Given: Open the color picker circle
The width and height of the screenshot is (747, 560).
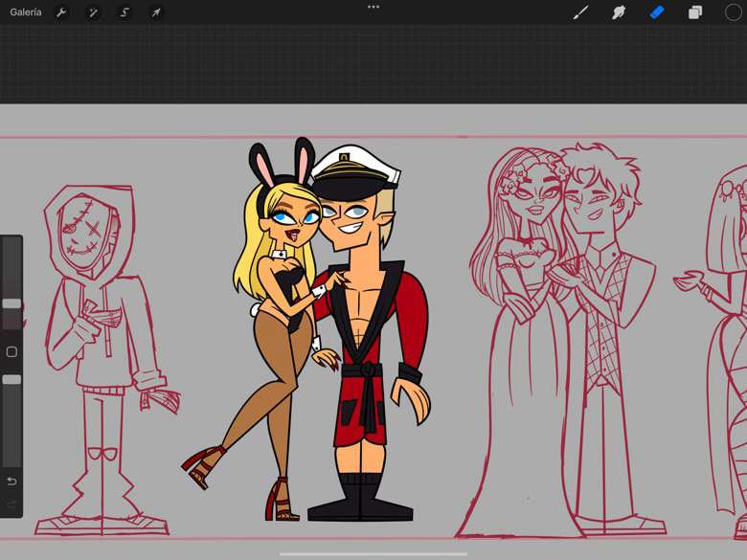Looking at the screenshot, I should point(734,12).
